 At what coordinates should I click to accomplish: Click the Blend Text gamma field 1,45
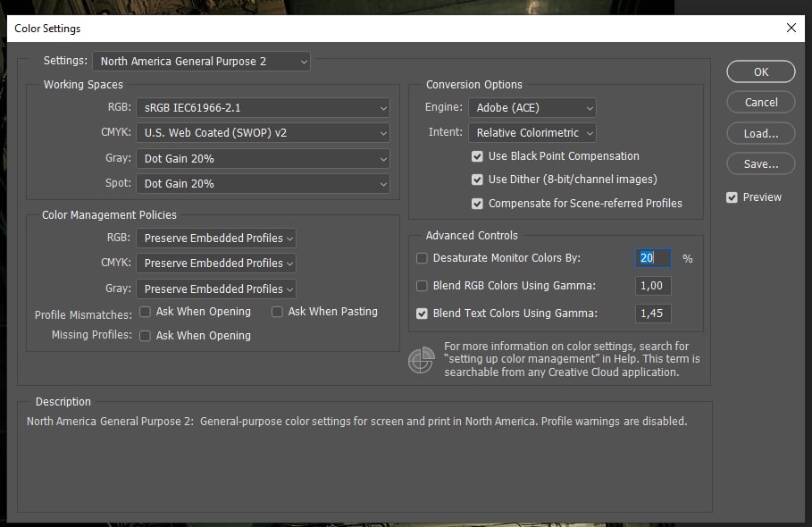(653, 314)
